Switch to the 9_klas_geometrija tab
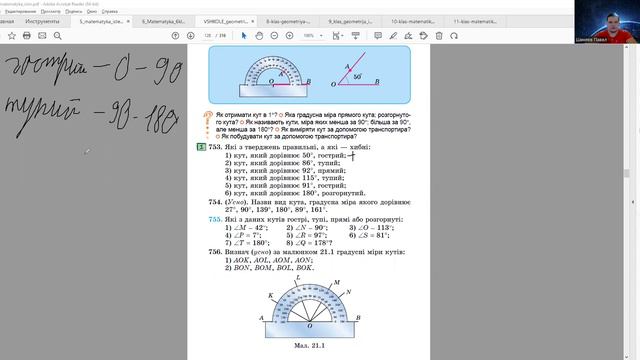This screenshot has height=360, width=640. pos(350,22)
